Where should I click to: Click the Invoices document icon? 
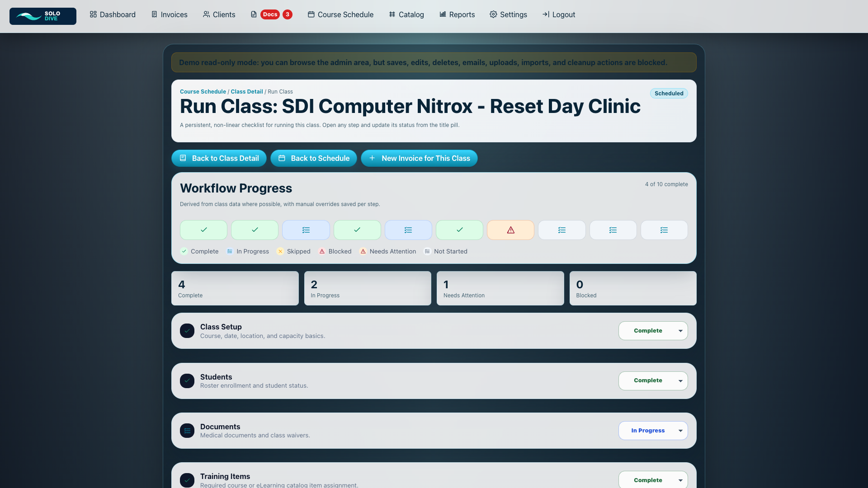pos(154,14)
